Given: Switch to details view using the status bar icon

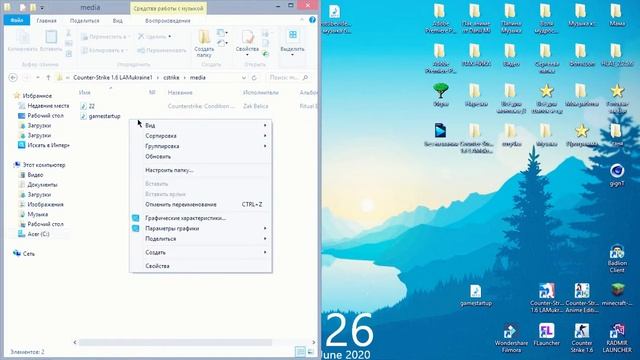Looking at the screenshot, I should click(300, 352).
